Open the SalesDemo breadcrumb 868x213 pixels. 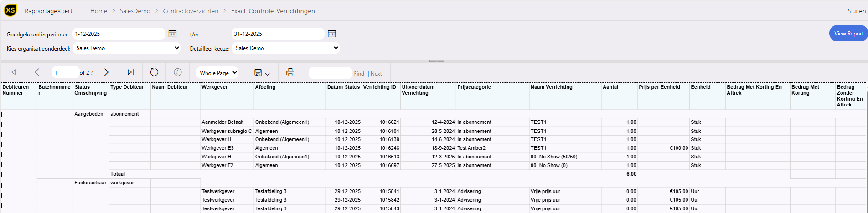[135, 11]
